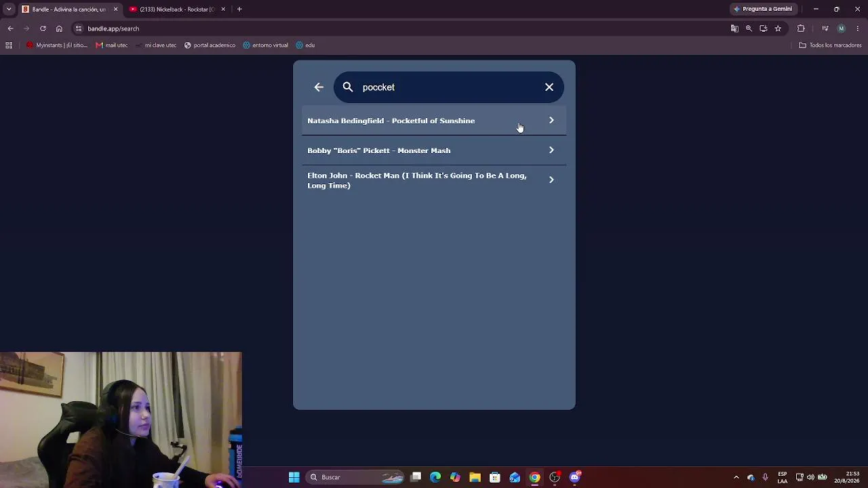This screenshot has height=488, width=868.
Task: Select Elton John - Rocket Man result
Action: pos(434,180)
